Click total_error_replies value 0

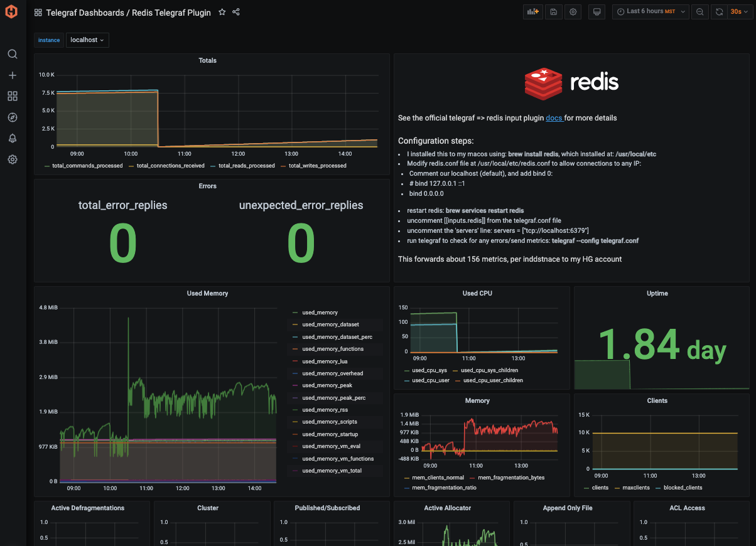click(x=123, y=244)
